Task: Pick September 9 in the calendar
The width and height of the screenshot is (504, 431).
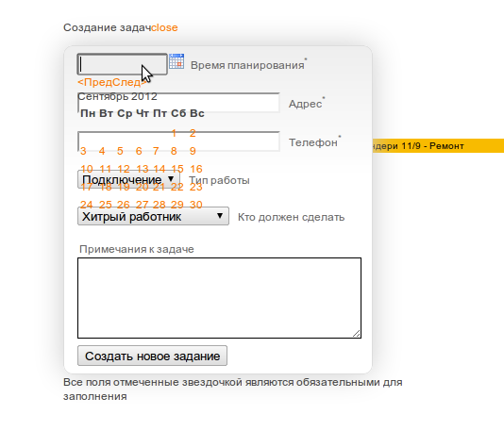Action: tap(193, 151)
